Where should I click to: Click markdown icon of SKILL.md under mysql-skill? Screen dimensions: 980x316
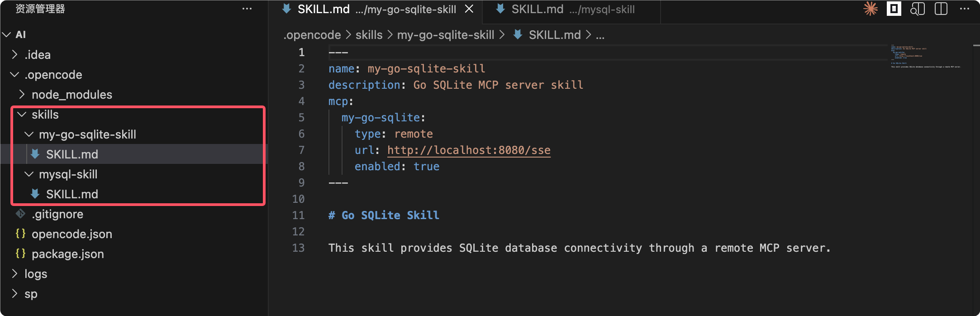[35, 194]
